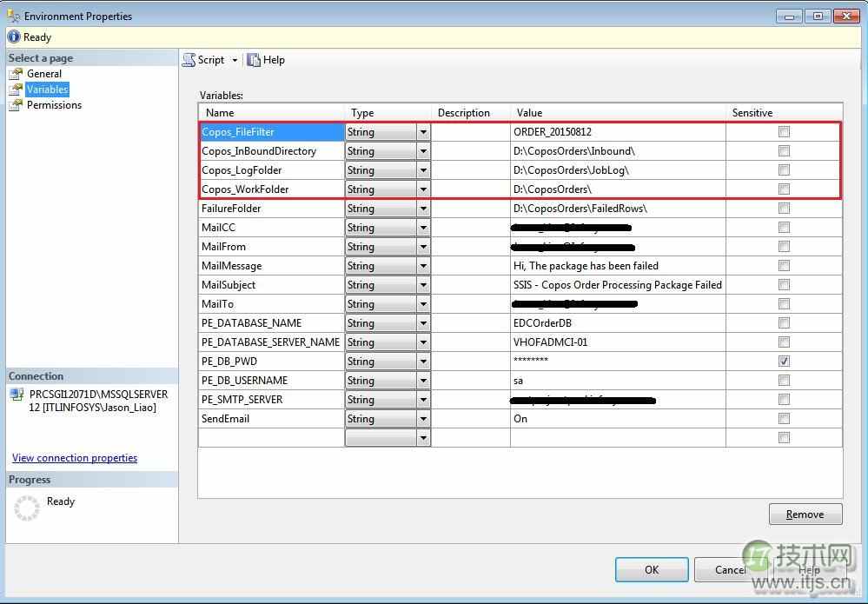Viewport: 868px width, 604px height.
Task: Select the General page icon
Action: [17, 73]
